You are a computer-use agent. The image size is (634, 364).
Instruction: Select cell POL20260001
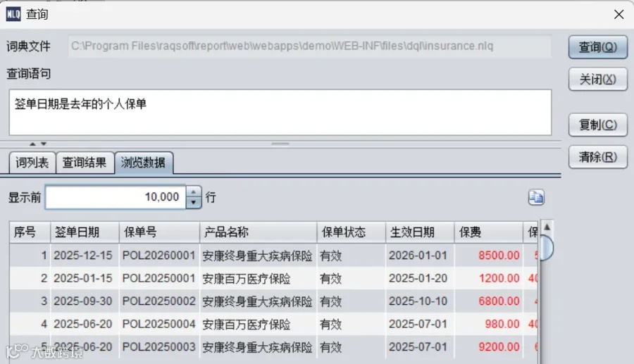pos(159,256)
